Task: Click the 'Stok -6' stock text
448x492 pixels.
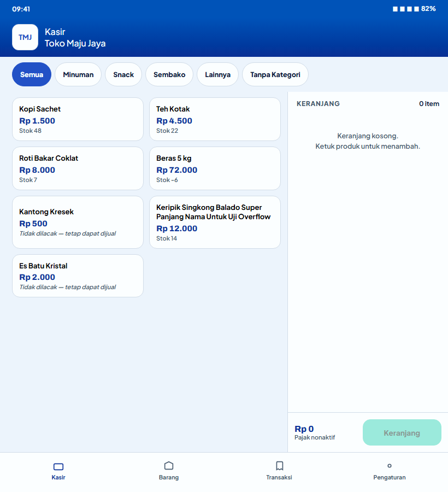Action: [167, 180]
